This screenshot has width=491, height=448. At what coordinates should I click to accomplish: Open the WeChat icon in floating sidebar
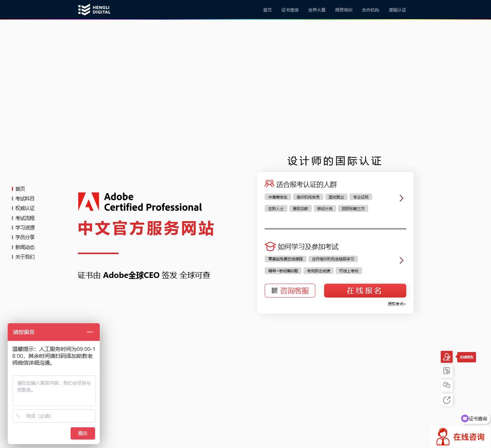[447, 385]
